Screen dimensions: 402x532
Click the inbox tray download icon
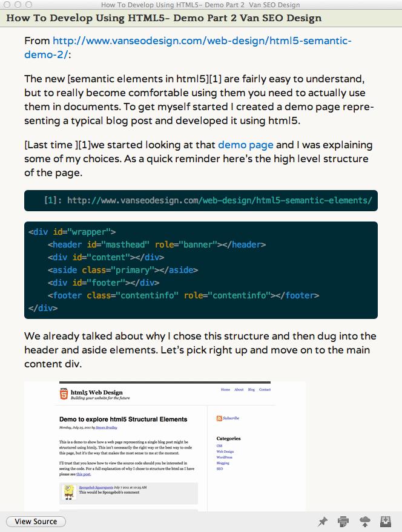pyautogui.click(x=385, y=521)
